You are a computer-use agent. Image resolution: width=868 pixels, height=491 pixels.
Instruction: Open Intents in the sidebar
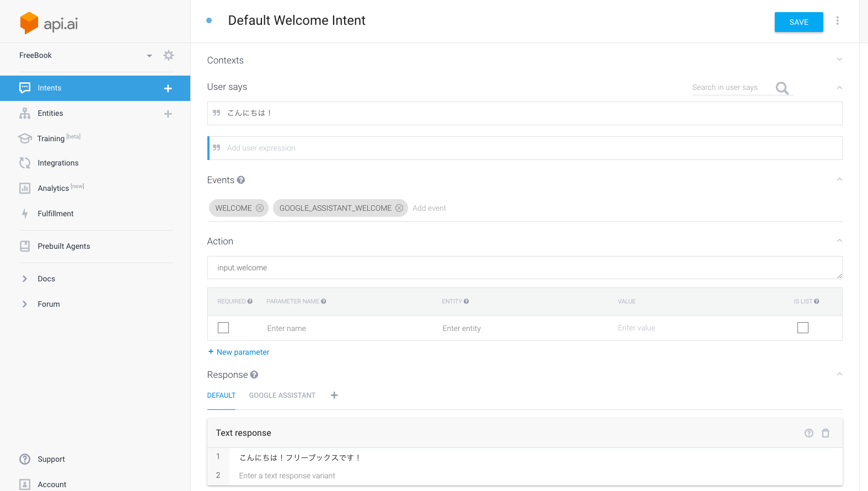(50, 88)
